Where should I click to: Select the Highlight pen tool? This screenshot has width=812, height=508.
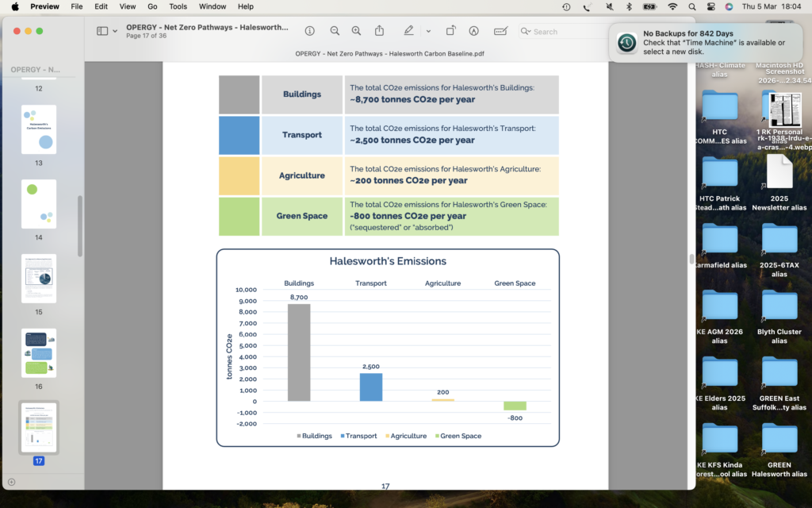[x=408, y=31]
